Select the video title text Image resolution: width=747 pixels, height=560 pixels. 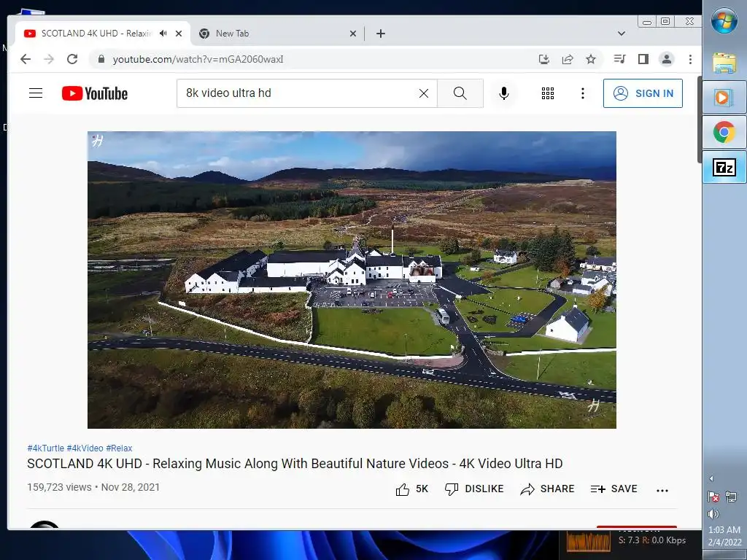tap(295, 463)
